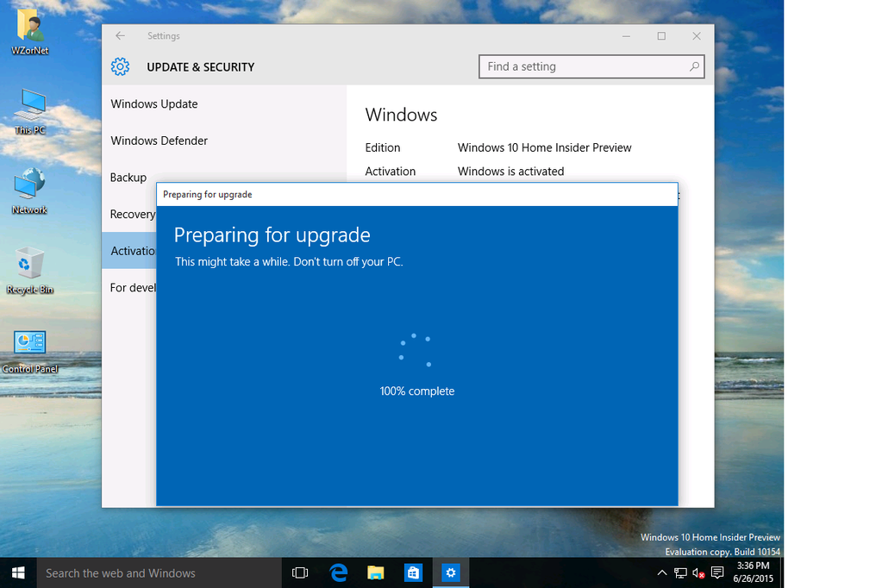The width and height of the screenshot is (882, 588).
Task: Select the Settings app taskbar button
Action: tap(451, 572)
